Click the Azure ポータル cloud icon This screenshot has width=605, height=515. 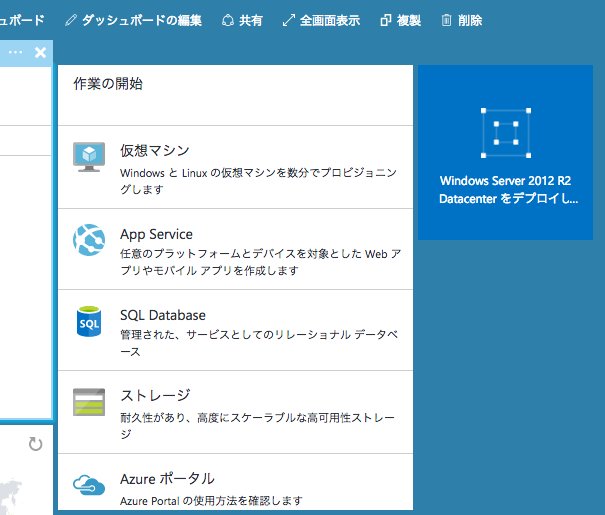[x=89, y=485]
